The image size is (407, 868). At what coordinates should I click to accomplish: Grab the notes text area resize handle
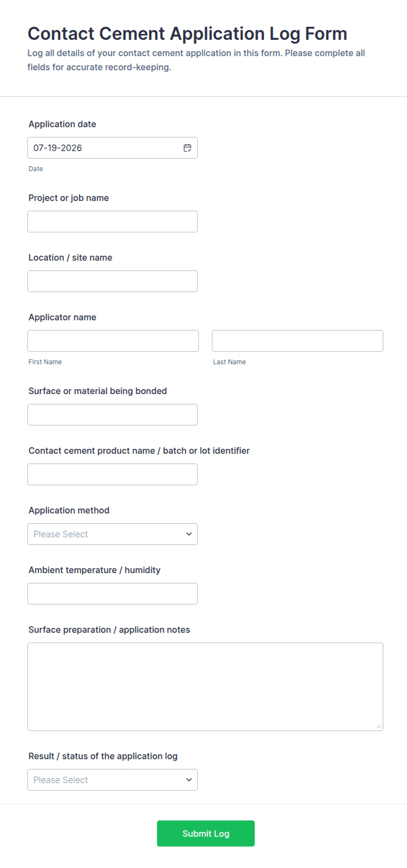tap(379, 726)
